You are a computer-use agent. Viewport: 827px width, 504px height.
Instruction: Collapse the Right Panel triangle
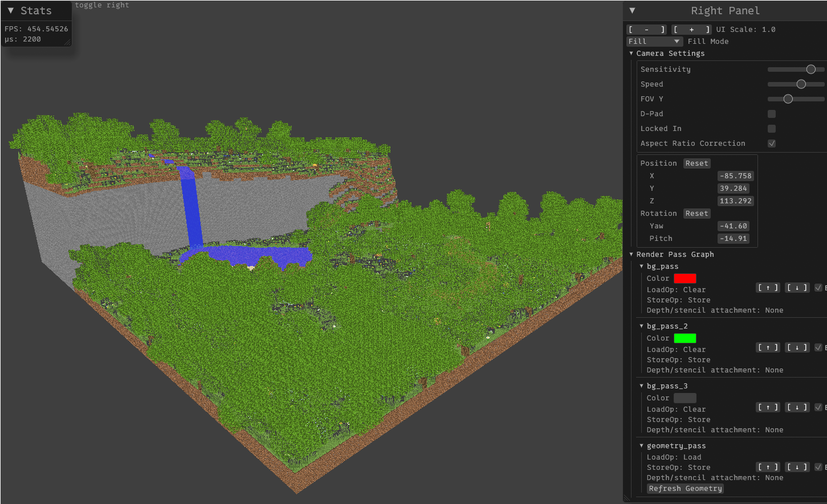(632, 10)
